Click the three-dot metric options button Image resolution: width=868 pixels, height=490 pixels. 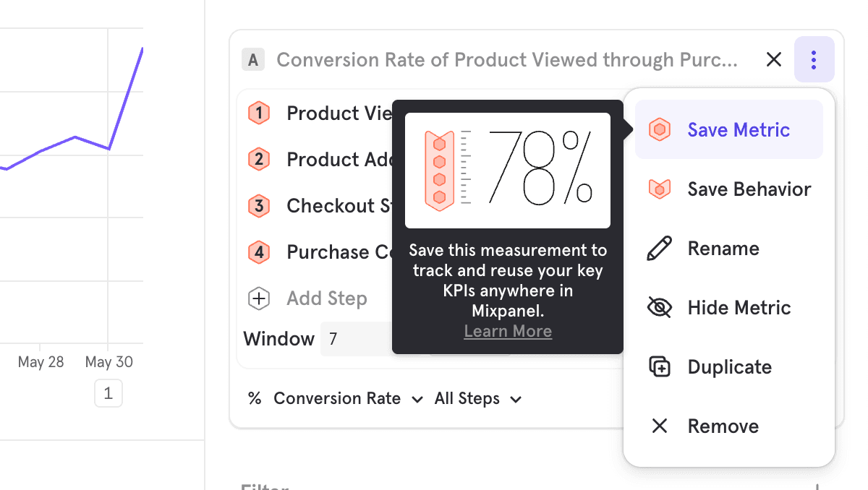(814, 59)
